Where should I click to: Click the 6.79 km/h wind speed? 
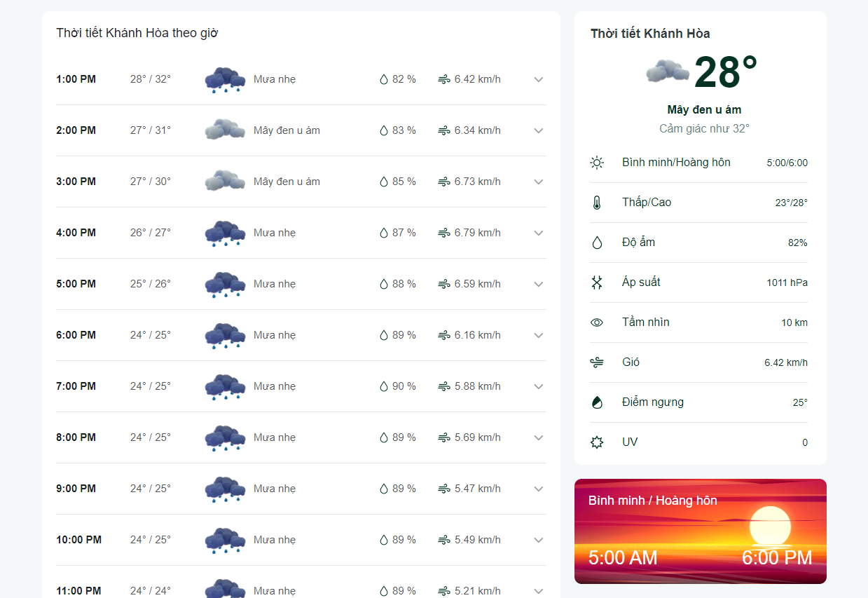tap(478, 233)
